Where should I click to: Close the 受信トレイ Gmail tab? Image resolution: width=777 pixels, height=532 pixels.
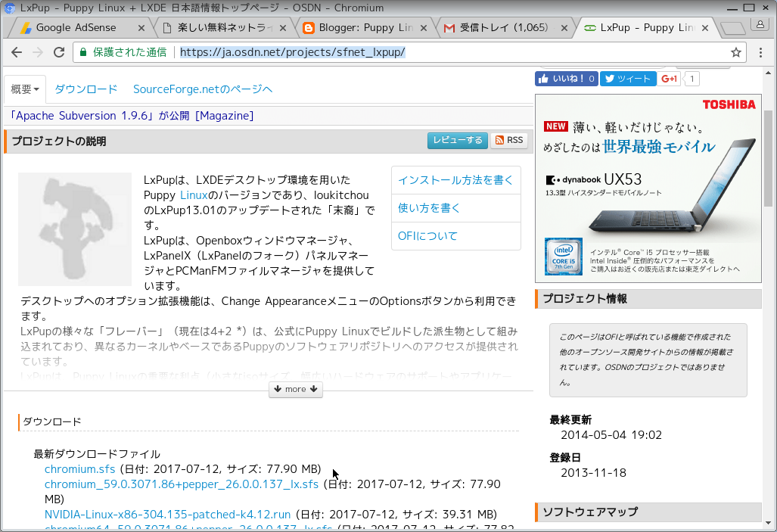tap(564, 28)
